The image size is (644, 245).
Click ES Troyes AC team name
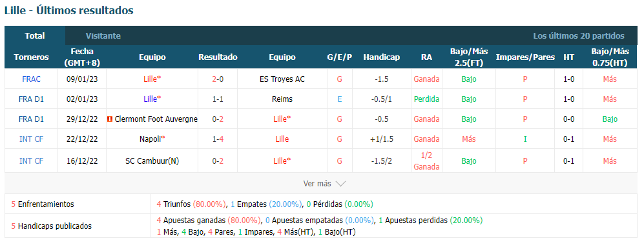[x=282, y=79]
